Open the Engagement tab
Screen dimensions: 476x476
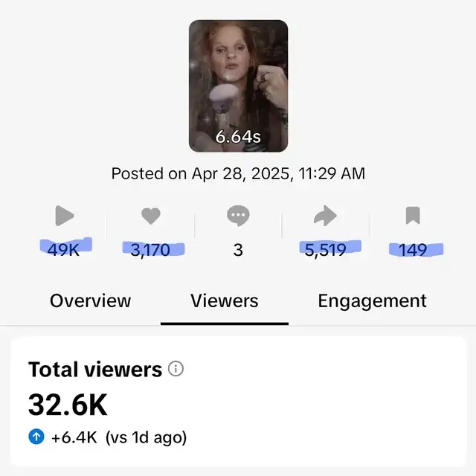pos(372,300)
